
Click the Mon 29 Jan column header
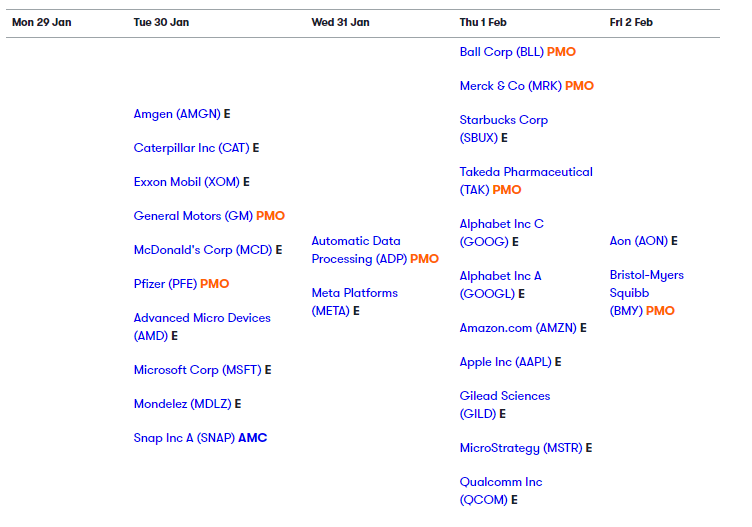click(x=42, y=23)
